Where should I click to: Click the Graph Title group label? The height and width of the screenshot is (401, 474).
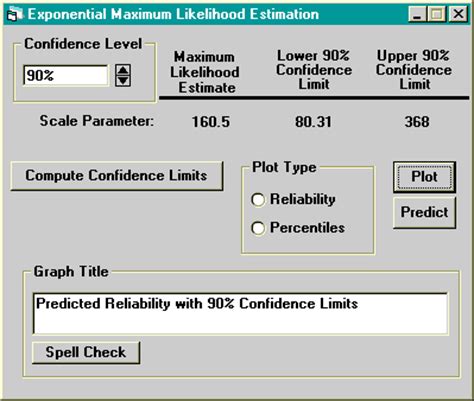point(71,271)
